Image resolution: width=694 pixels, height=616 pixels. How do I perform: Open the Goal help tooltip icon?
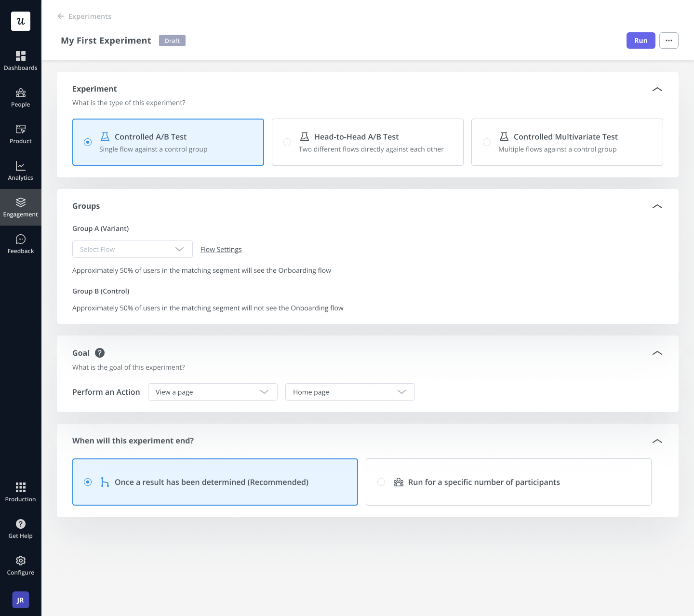point(100,353)
